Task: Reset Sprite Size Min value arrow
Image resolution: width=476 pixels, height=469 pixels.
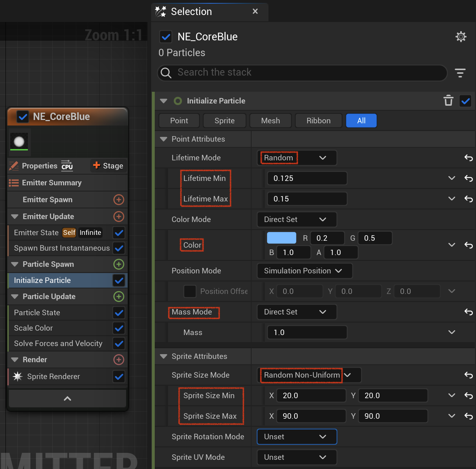Action: tap(469, 396)
